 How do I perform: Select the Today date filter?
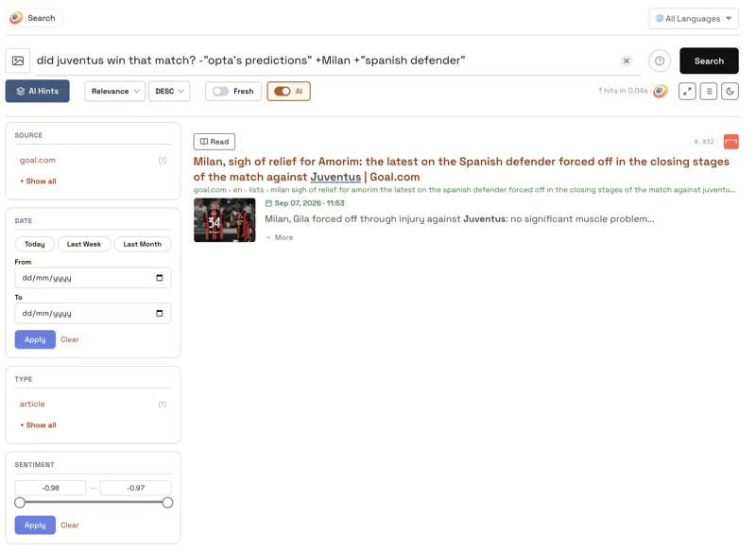point(35,244)
